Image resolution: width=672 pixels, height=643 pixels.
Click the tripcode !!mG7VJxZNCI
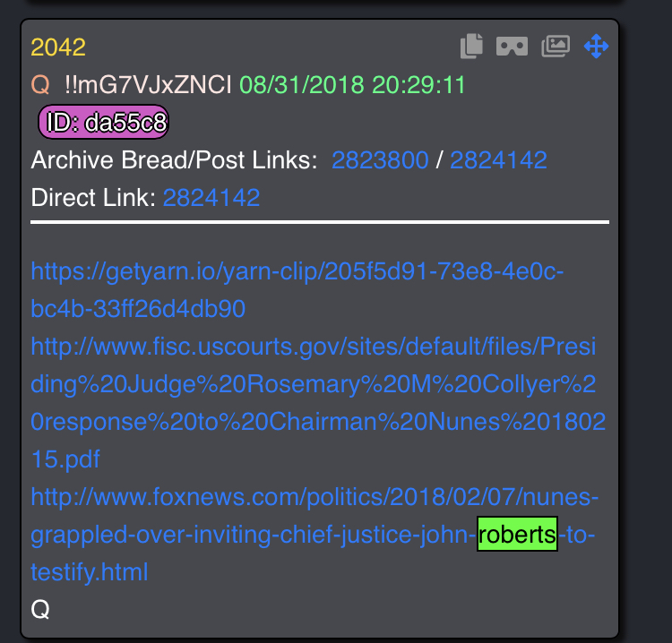148,84
